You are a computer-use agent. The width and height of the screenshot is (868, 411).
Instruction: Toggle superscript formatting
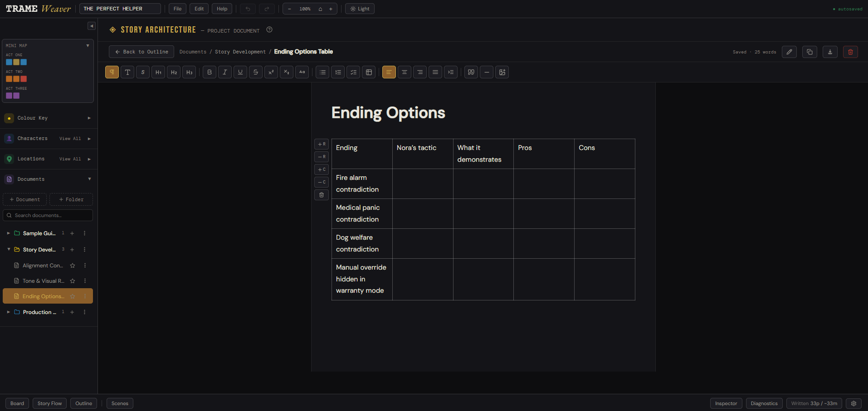coord(271,72)
